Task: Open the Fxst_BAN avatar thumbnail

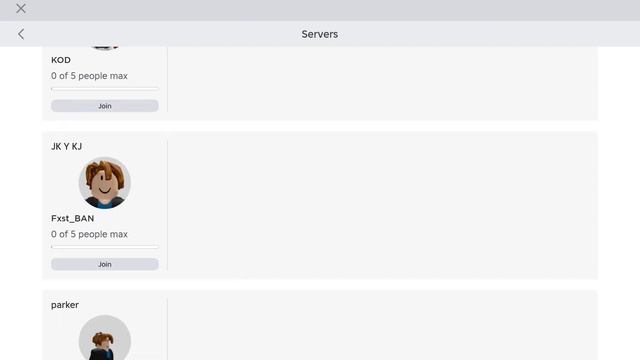Action: click(x=105, y=183)
